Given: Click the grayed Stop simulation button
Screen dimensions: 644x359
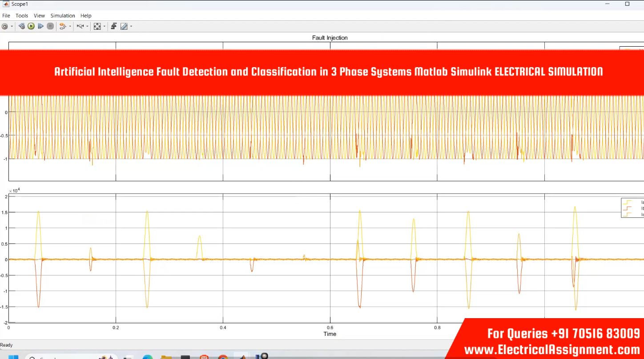Looking at the screenshot, I should (50, 26).
